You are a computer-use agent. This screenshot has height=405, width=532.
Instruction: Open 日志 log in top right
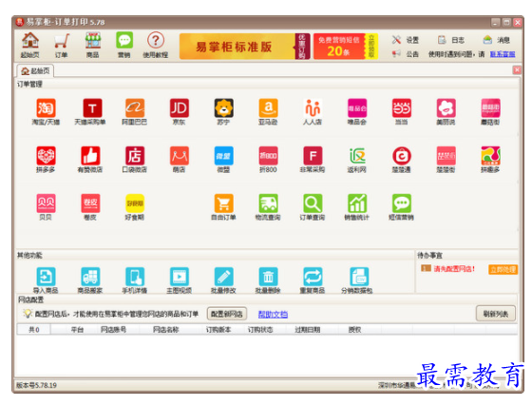(x=451, y=40)
